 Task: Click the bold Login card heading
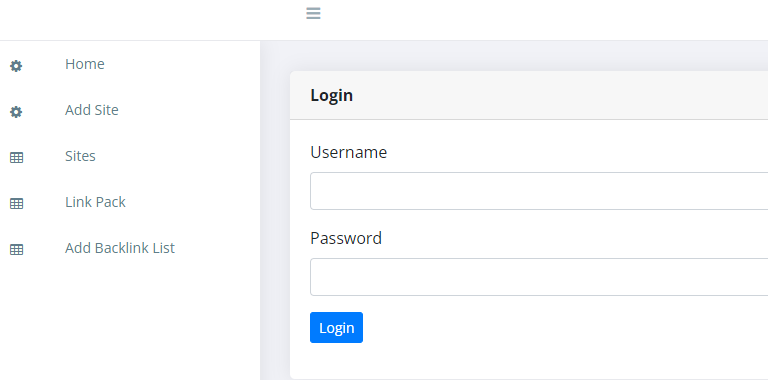coord(332,95)
